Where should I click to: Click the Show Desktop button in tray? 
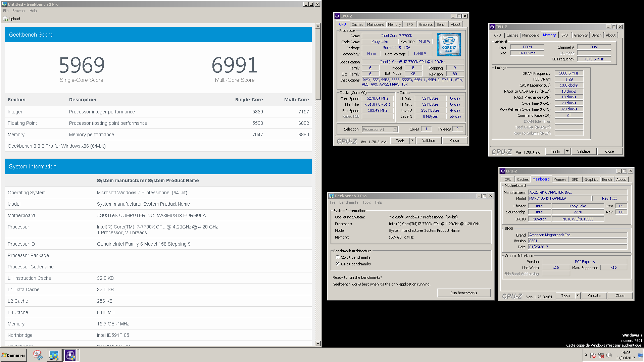[640, 355]
